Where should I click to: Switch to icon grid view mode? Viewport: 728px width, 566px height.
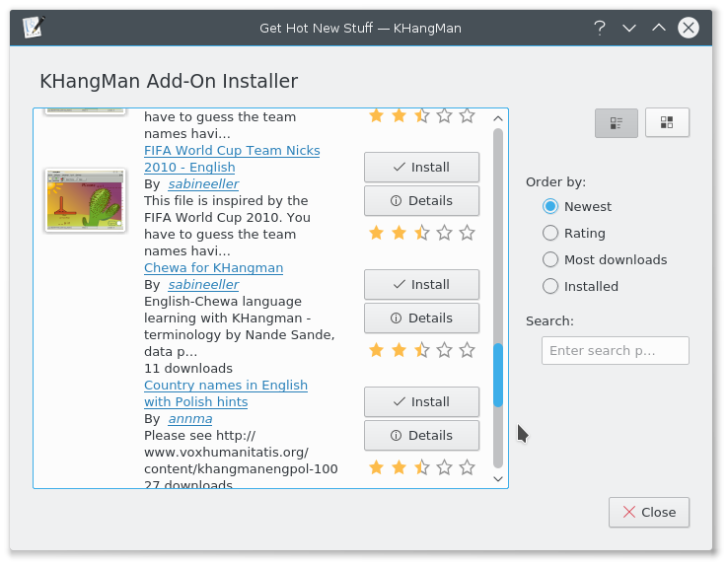pos(667,122)
